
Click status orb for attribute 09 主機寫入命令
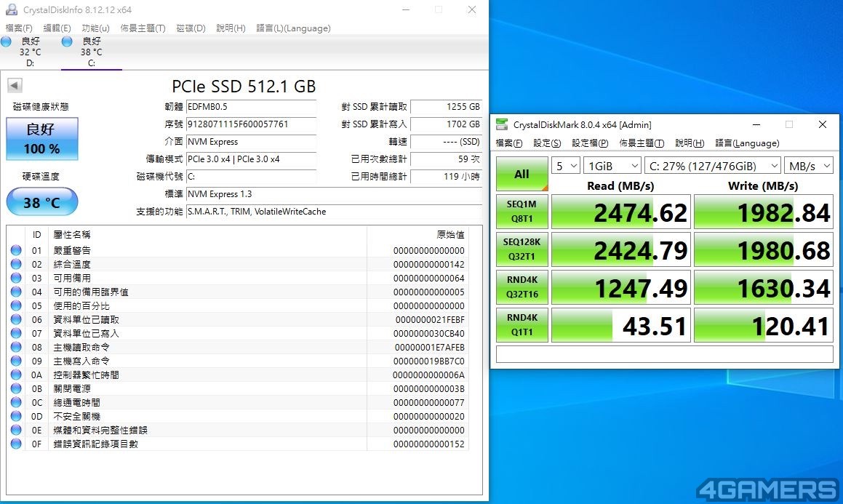click(x=16, y=361)
